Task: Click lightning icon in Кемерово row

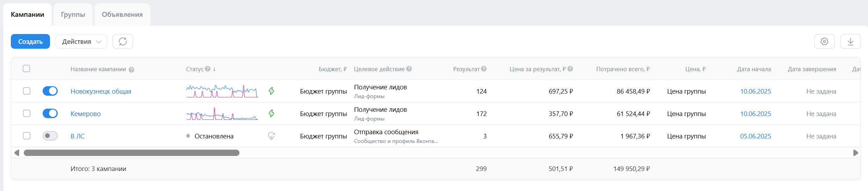Action: 271,114
